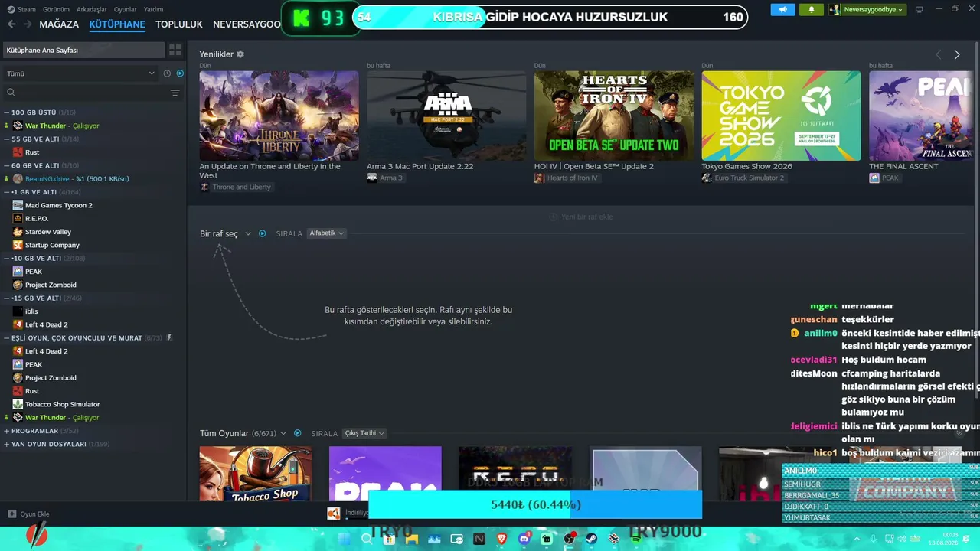Open the Alfabetik sort dropdown
This screenshot has width=980, height=551.
click(327, 233)
